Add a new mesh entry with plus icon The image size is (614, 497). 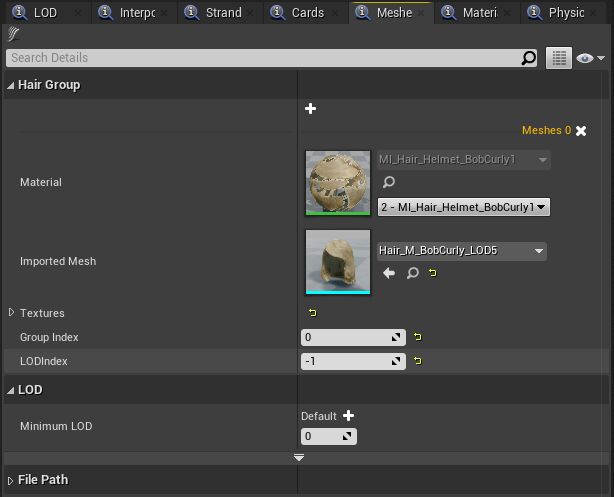(310, 108)
